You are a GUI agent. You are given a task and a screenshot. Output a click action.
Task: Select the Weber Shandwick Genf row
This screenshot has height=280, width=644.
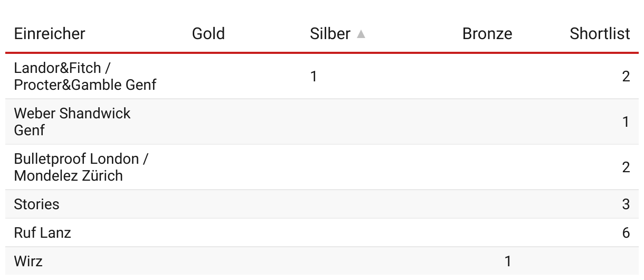tap(72, 122)
